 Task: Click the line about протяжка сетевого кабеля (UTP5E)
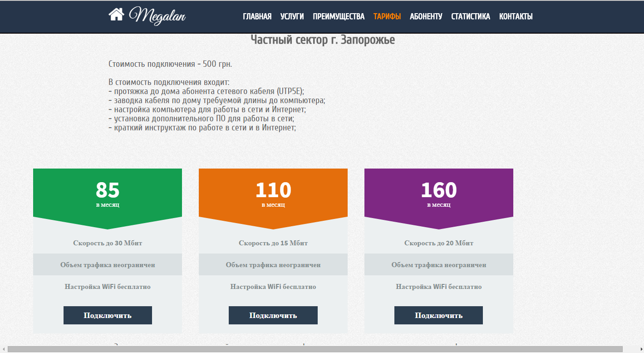click(x=206, y=91)
